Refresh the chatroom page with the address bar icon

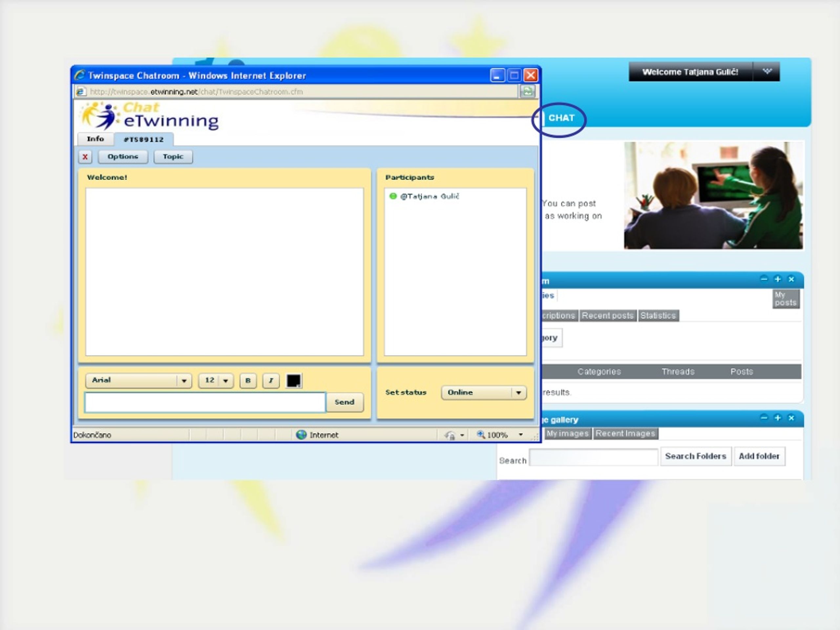528,91
